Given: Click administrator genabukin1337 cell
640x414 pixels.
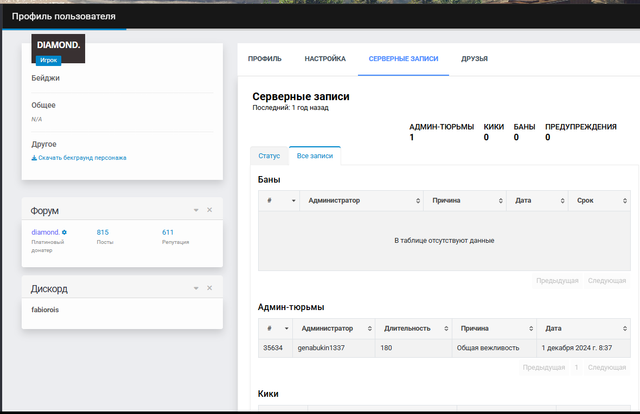Looking at the screenshot, I should (333, 348).
